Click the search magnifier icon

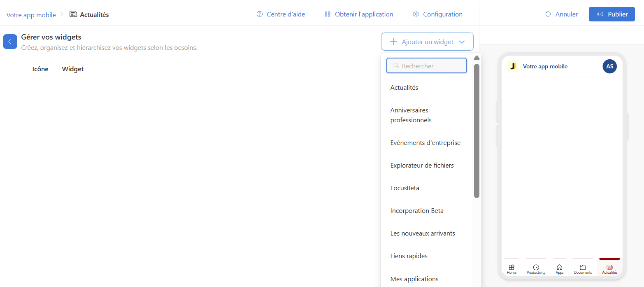[396, 65]
